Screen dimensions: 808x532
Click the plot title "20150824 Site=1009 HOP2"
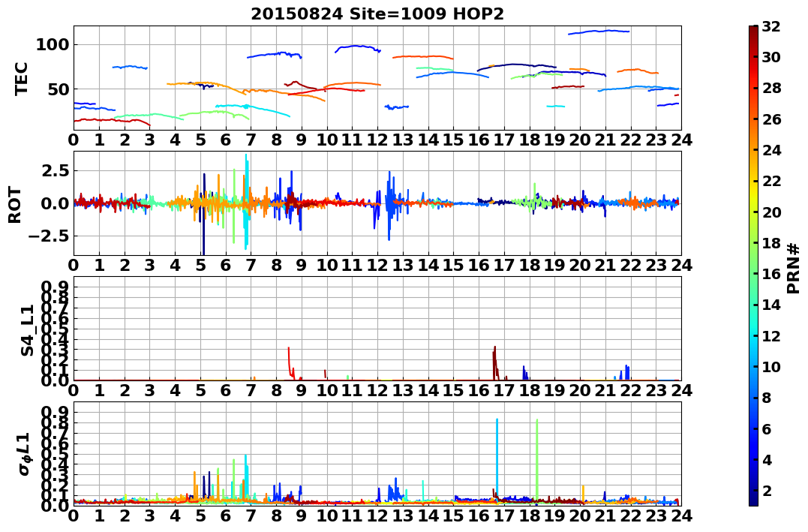[x=377, y=14]
